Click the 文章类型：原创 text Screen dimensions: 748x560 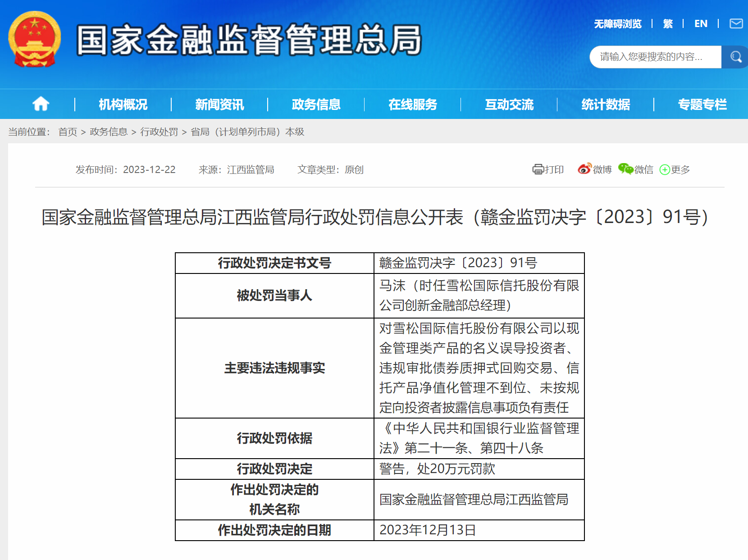(330, 169)
